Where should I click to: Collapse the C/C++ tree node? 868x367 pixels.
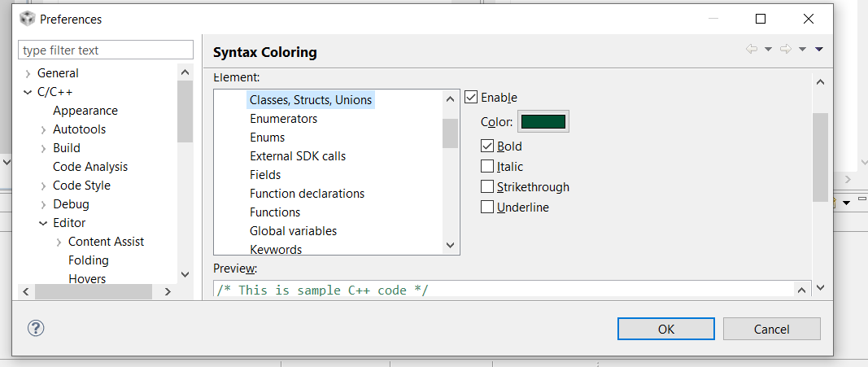point(28,92)
